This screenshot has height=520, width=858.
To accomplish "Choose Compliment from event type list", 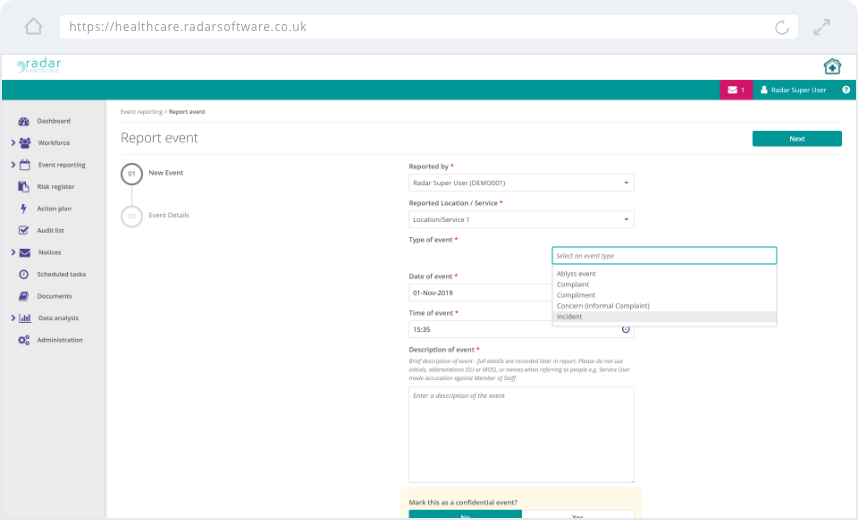I will pos(664,295).
